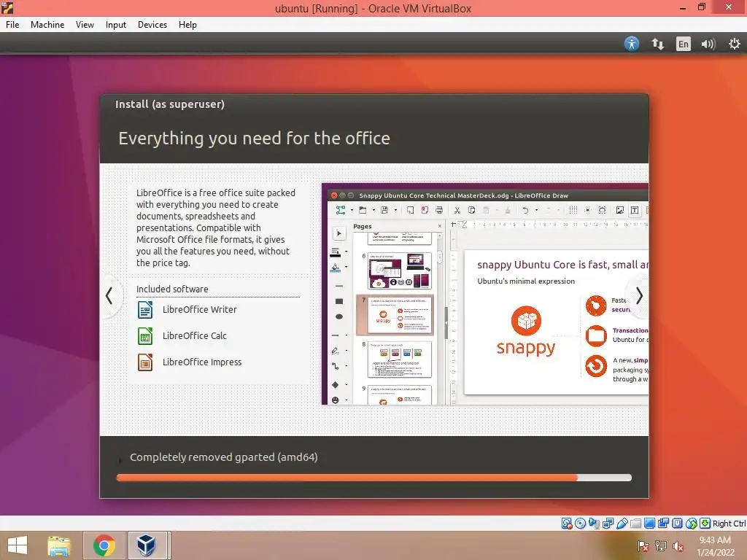Click the mouse integration status icon
Screen dimensions: 747x560
tap(692, 524)
